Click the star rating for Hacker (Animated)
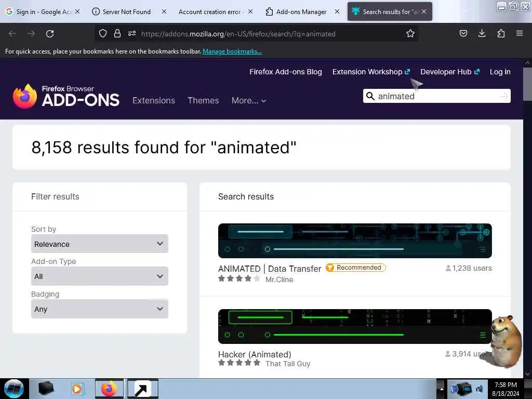This screenshot has width=532, height=399. (239, 363)
